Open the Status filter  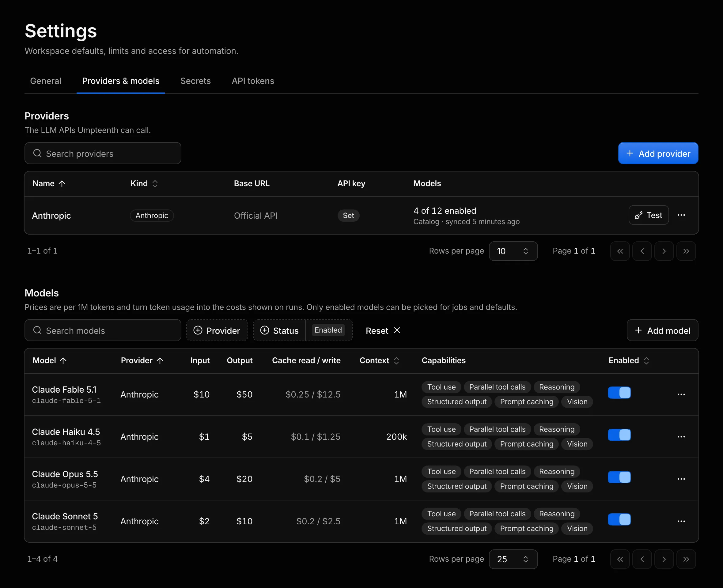point(279,330)
